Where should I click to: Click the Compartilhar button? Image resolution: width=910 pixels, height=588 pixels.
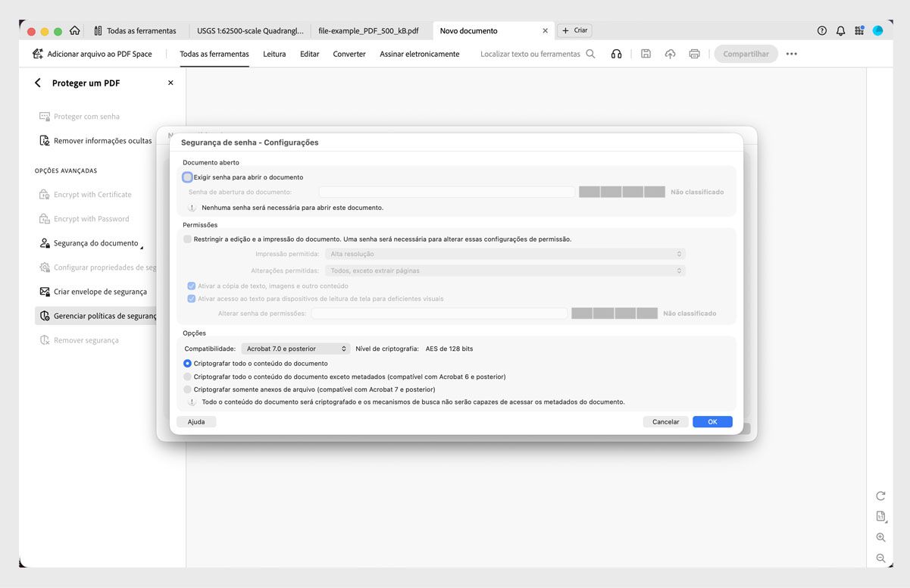(x=746, y=54)
